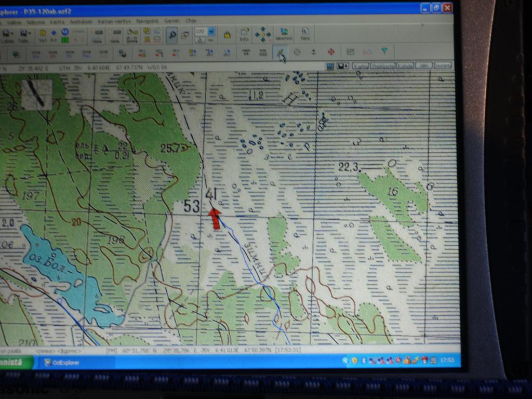Screen dimensions: 532x399
Task: Click the red circular icon beside anchor
Action: tap(330, 52)
